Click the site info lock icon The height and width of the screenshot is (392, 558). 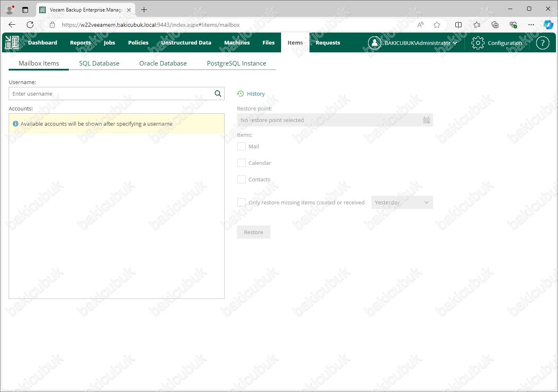click(52, 25)
